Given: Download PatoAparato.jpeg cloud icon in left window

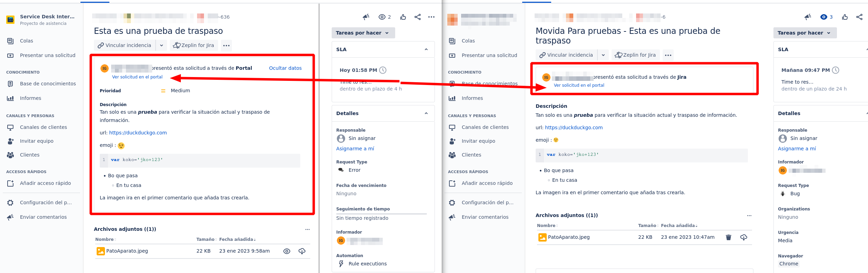Looking at the screenshot, I should [x=302, y=251].
